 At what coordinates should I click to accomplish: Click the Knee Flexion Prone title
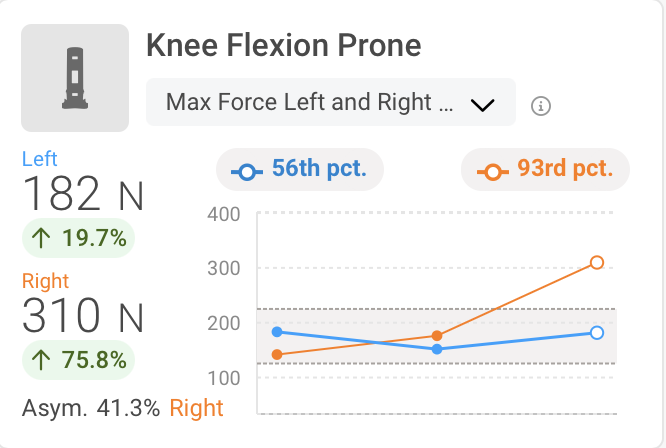click(283, 46)
